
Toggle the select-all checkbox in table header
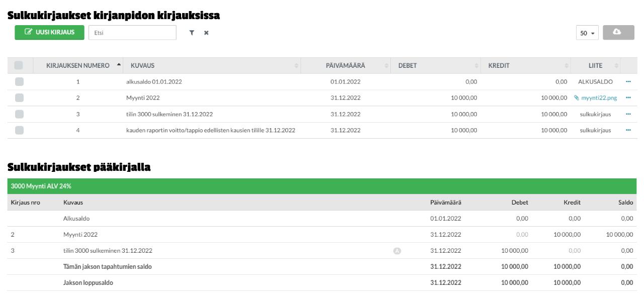pos(19,65)
